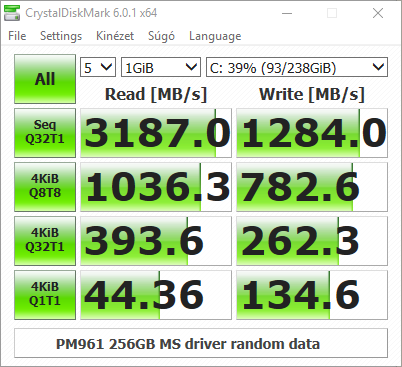Close the CrystalDiskMark window
The width and height of the screenshot is (402, 367).
(378, 13)
